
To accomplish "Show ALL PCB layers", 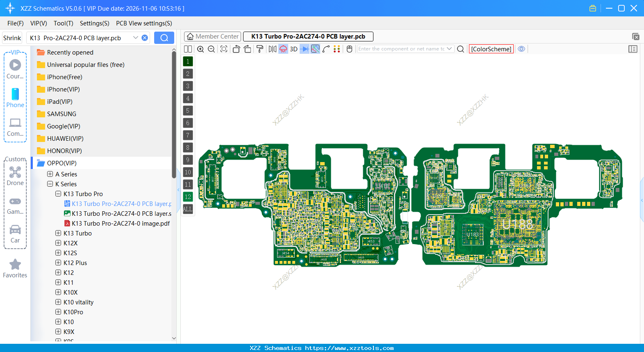I will 188,209.
